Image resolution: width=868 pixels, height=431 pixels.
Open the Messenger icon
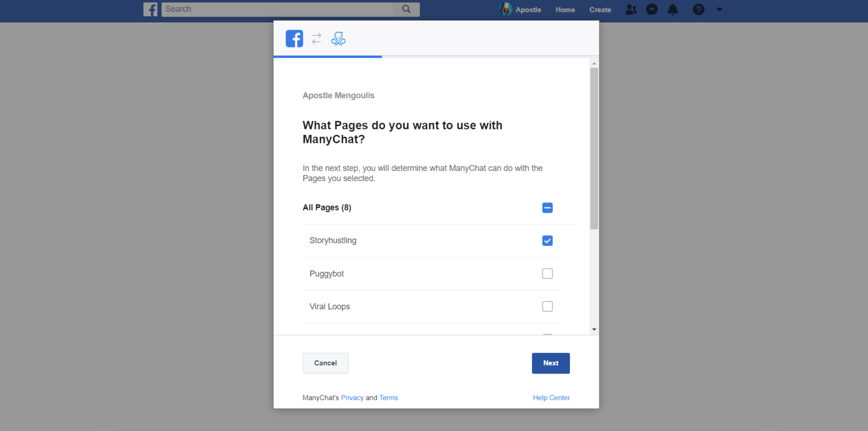tap(652, 9)
